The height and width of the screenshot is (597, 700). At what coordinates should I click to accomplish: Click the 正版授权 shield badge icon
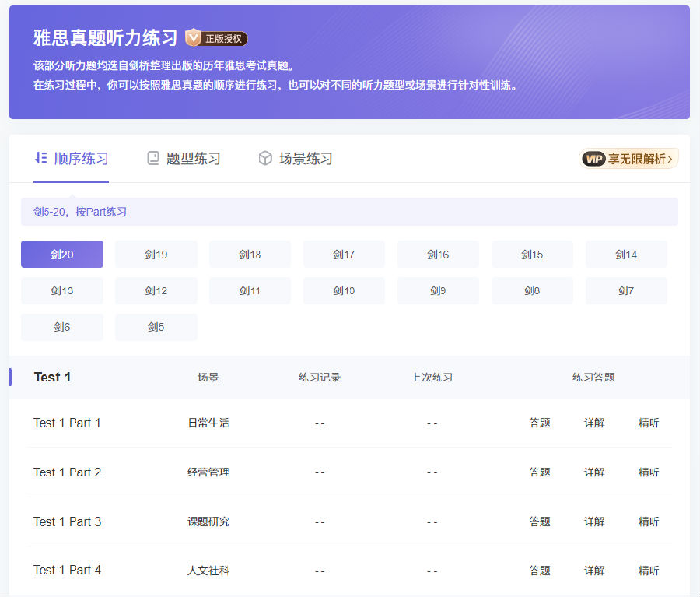point(193,37)
